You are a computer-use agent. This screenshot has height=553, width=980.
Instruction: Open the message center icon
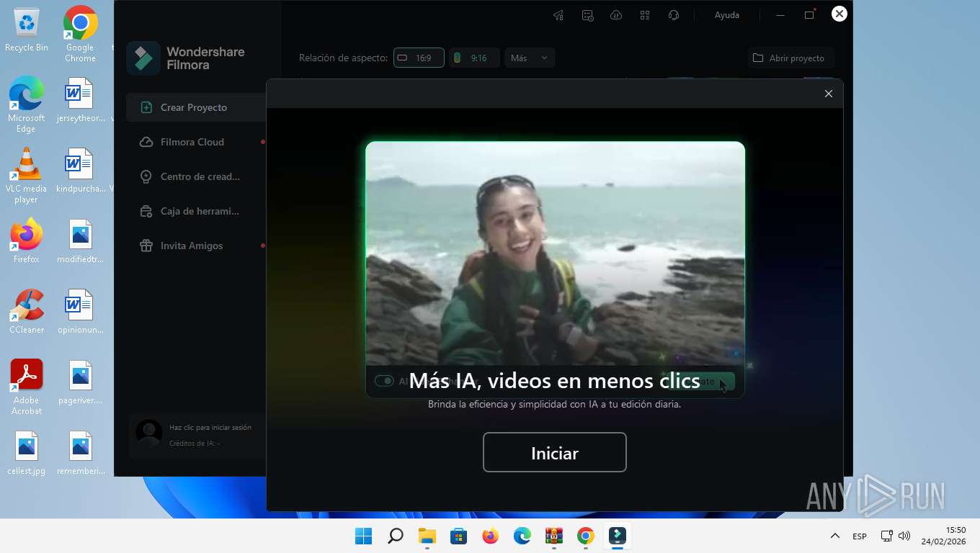[587, 15]
